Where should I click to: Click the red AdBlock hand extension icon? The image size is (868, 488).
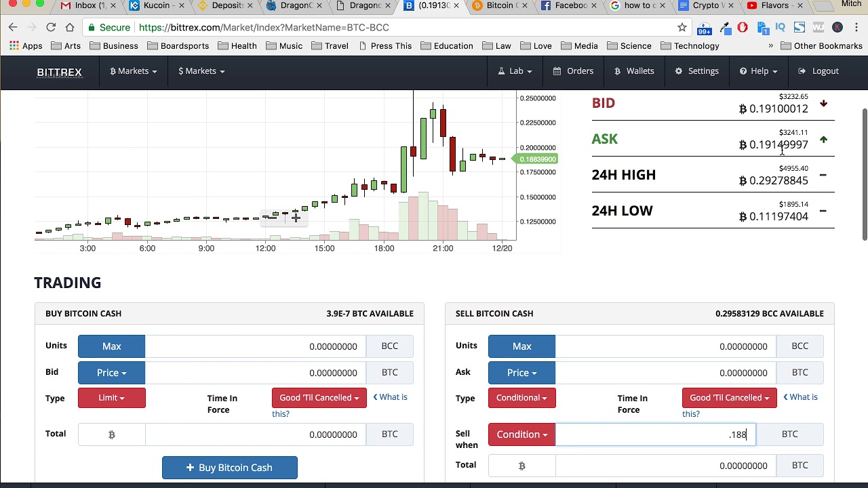tap(743, 27)
